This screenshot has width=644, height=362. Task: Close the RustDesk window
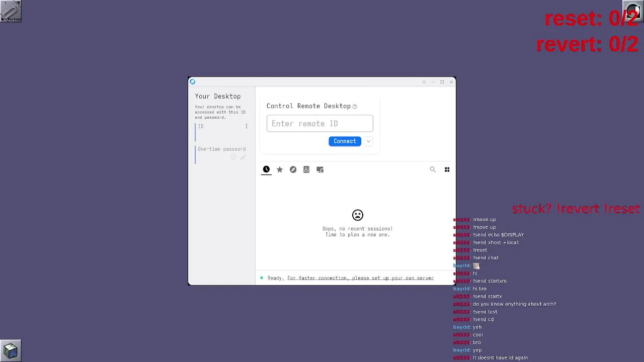(x=451, y=82)
